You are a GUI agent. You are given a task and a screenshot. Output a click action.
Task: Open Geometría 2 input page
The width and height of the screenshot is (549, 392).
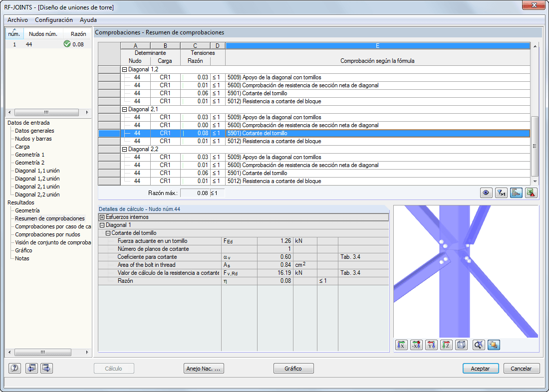[30, 163]
